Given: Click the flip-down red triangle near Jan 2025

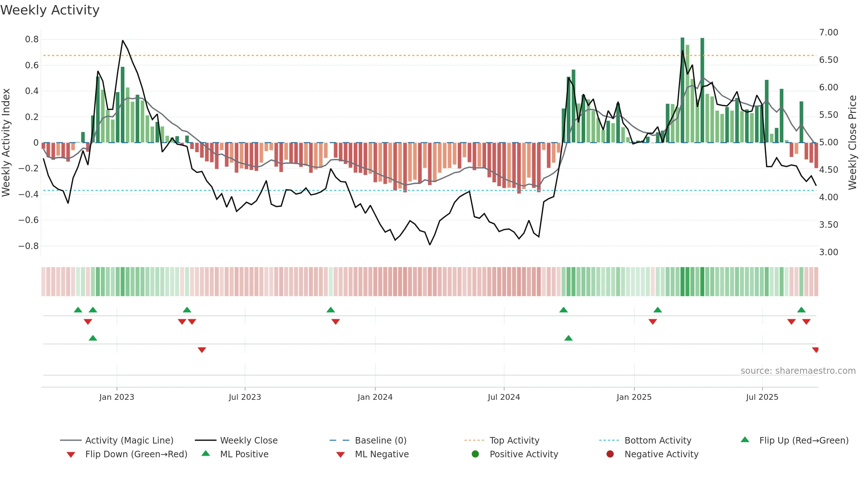Looking at the screenshot, I should (653, 322).
